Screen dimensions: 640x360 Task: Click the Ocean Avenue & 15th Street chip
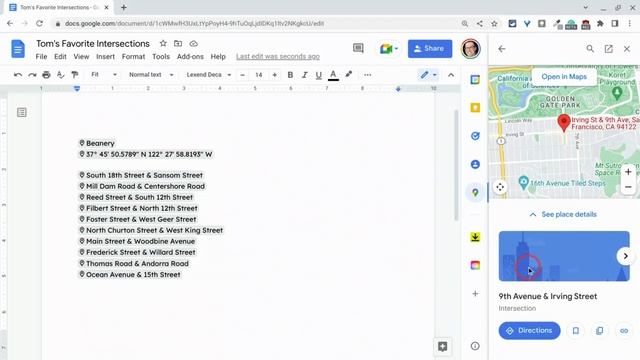tap(129, 275)
